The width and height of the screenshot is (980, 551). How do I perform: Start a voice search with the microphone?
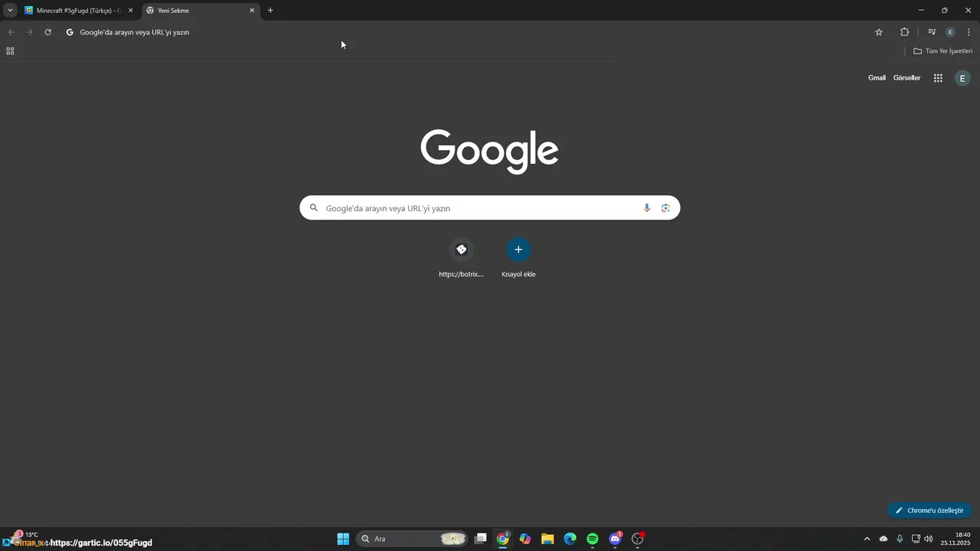click(x=647, y=208)
